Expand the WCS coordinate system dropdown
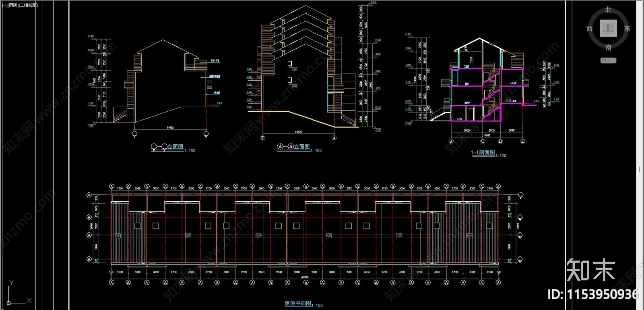 (x=608, y=60)
